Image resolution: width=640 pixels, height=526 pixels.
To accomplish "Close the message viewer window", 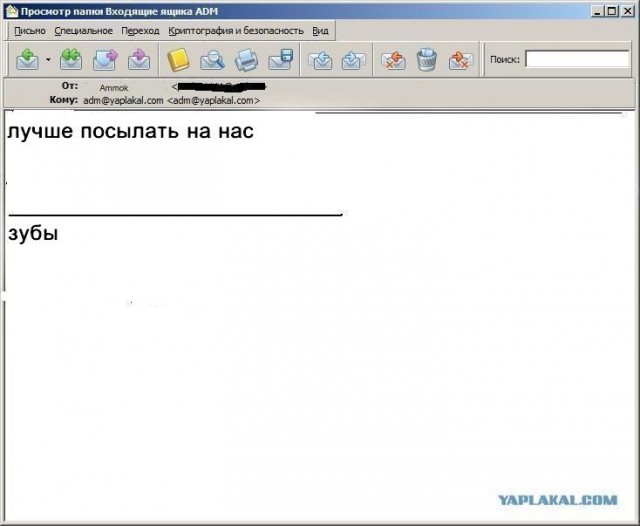I will click(x=627, y=11).
